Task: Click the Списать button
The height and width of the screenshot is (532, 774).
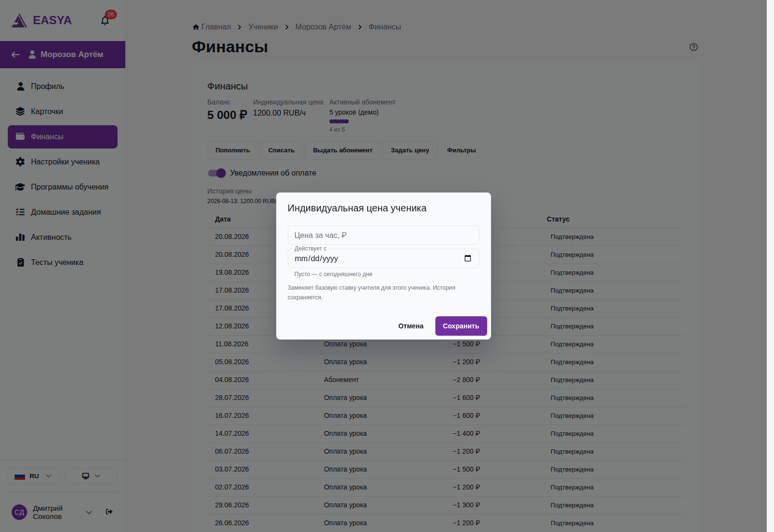Action: (282, 150)
